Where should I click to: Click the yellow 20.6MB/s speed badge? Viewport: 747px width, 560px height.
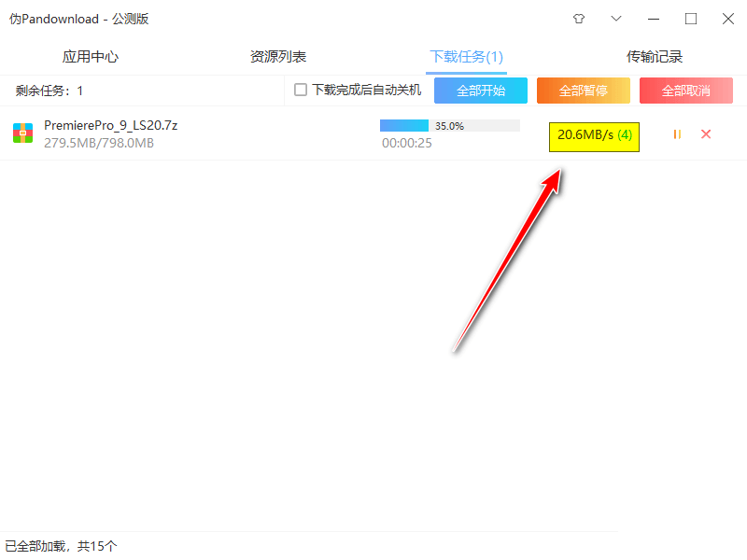coord(594,136)
